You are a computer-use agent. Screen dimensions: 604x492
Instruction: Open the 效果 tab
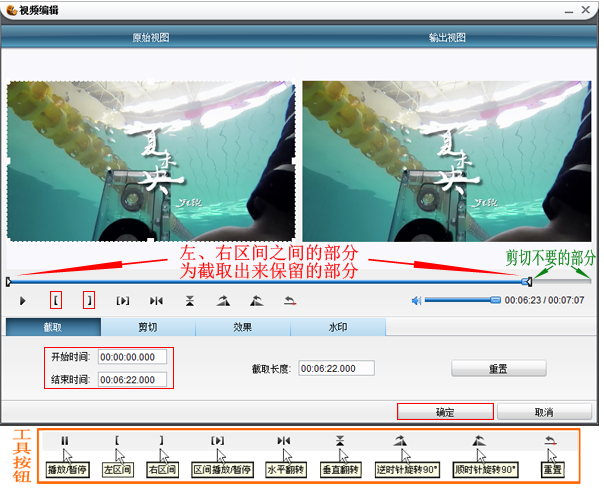coord(243,327)
